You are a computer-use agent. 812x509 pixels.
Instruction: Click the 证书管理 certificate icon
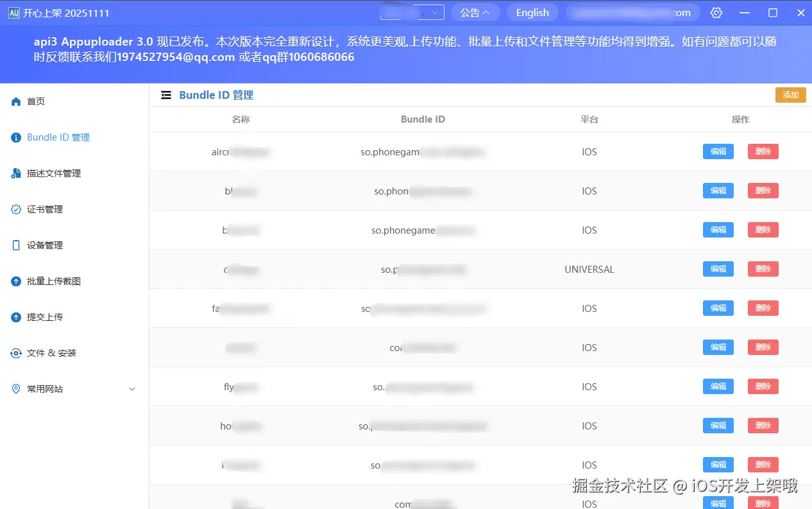(x=15, y=209)
